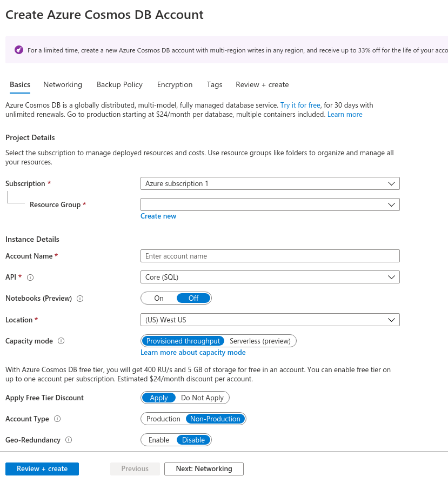This screenshot has width=448, height=489.
Task: Select Serverless (preview) capacity mode
Action: [260, 341]
